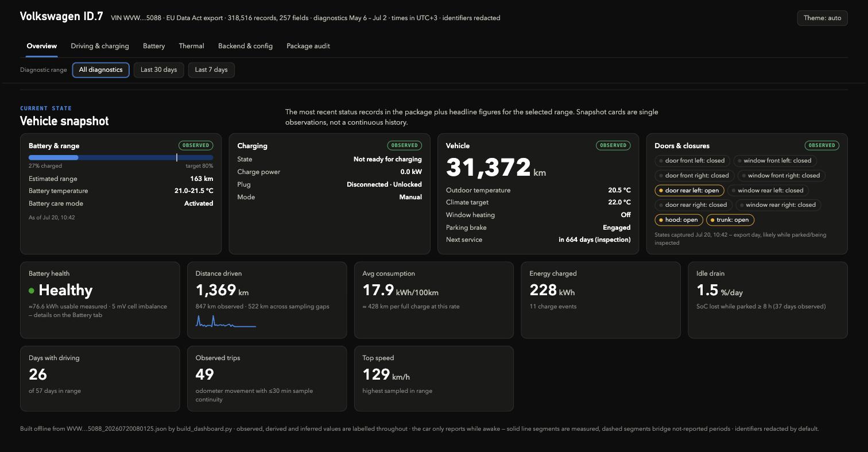Click Battery care mode Activated value
This screenshot has height=452, width=868.
[199, 203]
